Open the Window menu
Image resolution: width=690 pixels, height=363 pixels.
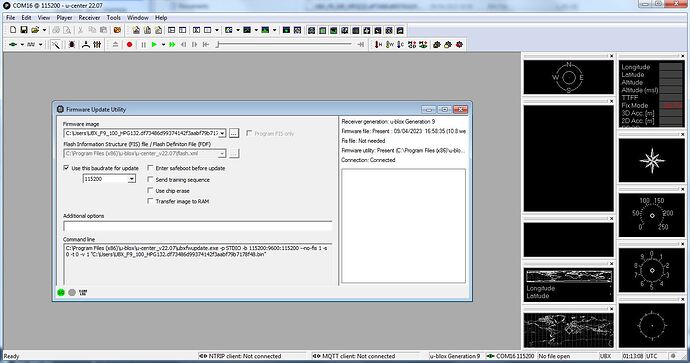pyautogui.click(x=138, y=18)
